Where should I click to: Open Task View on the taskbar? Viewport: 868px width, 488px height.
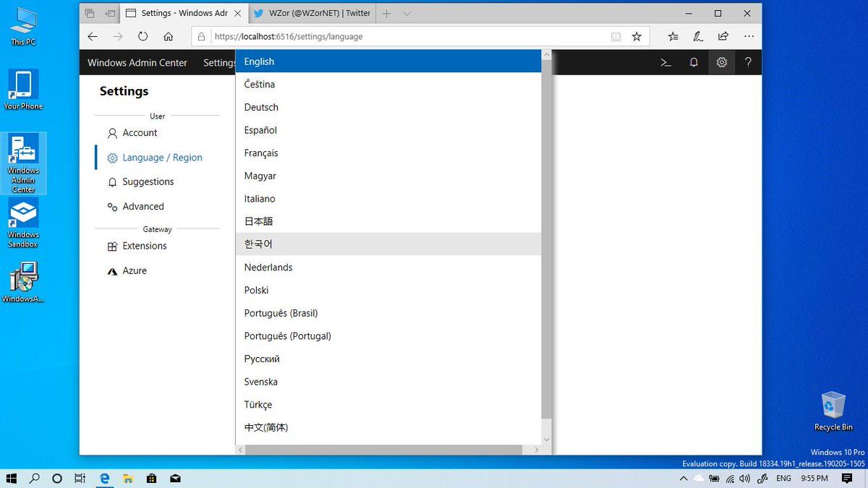click(80, 478)
